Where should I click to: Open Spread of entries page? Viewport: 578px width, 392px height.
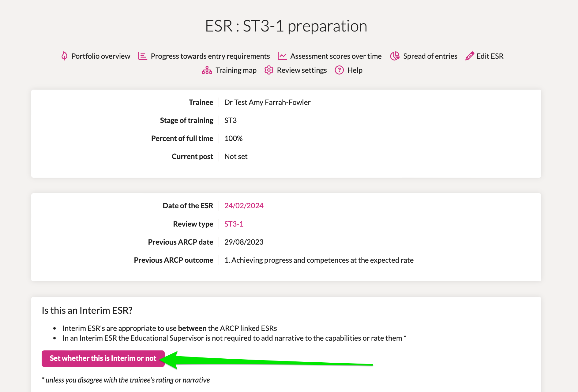[x=430, y=56]
